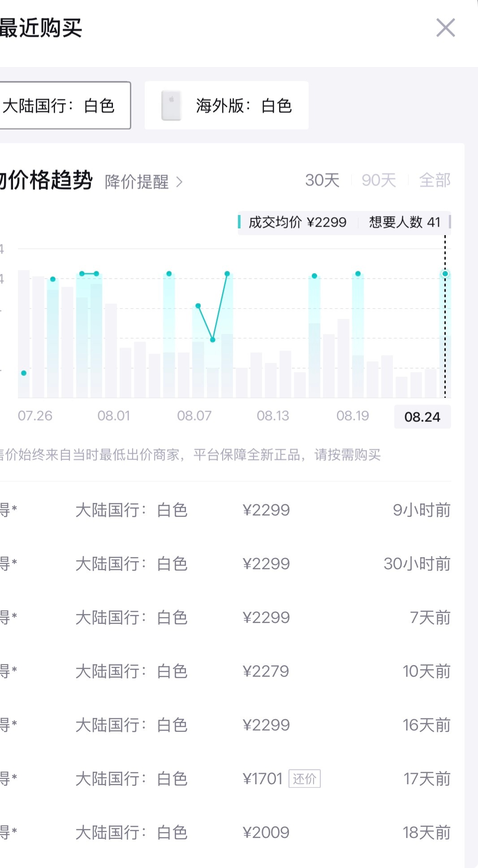The height and width of the screenshot is (868, 478).
Task: Tap the 想要人数 41 label
Action: pos(405,222)
